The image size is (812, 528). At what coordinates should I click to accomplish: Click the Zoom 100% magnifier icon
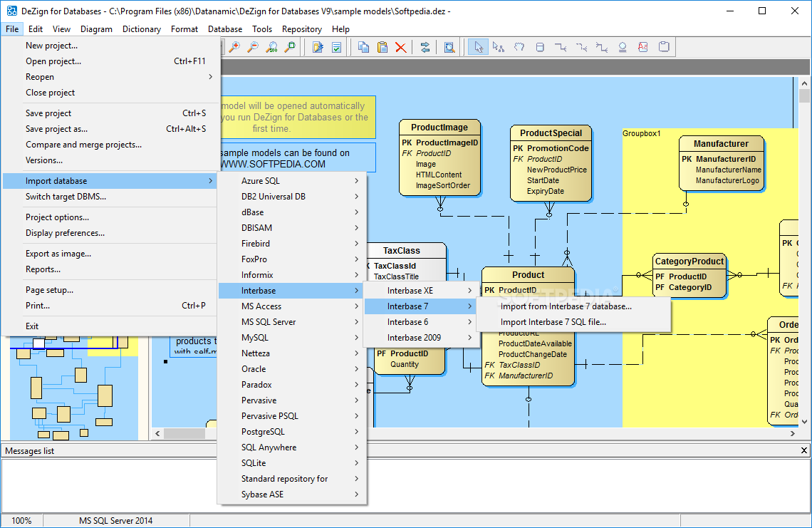[x=272, y=47]
